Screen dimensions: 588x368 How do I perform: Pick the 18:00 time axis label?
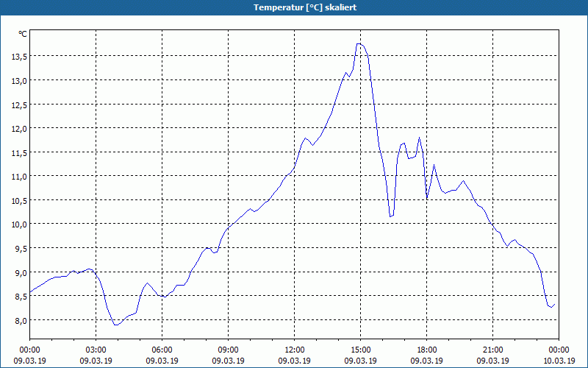[x=427, y=350]
